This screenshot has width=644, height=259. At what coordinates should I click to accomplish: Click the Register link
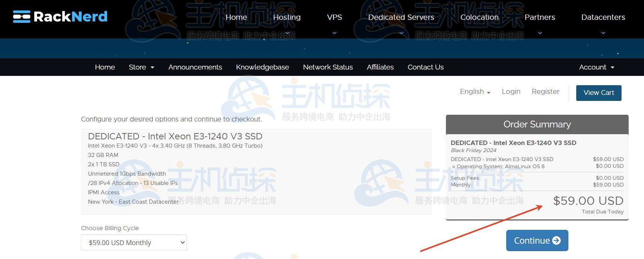pos(546,92)
